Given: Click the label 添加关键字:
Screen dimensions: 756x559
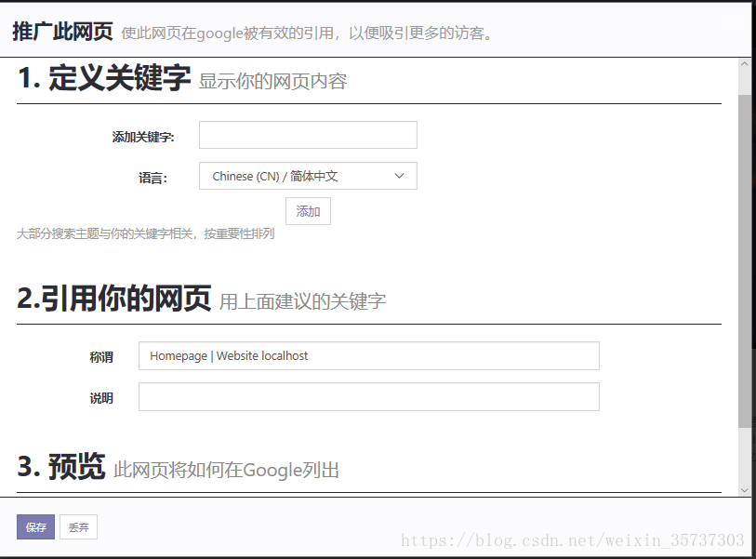Looking at the screenshot, I should 143,137.
